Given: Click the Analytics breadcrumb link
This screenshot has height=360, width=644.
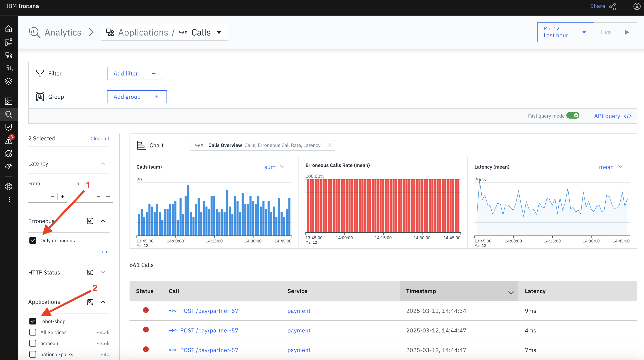Looking at the screenshot, I should pos(63,32).
